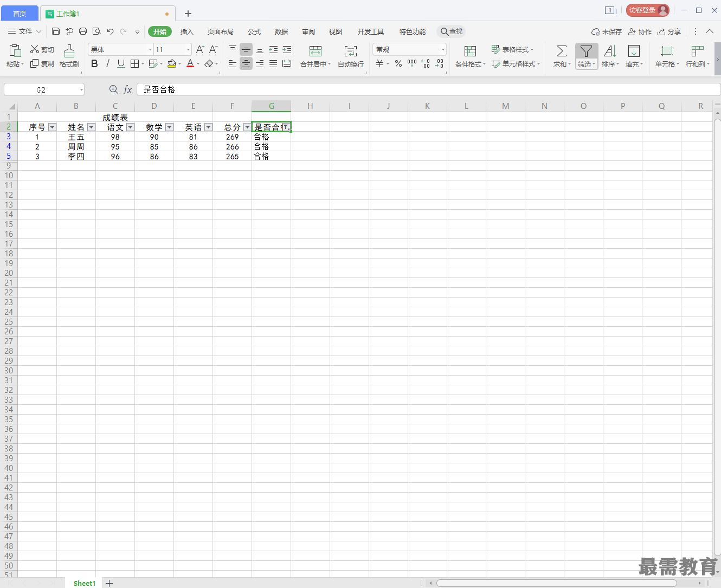Click the Increase Decimal icon
The height and width of the screenshot is (588, 721).
click(426, 64)
